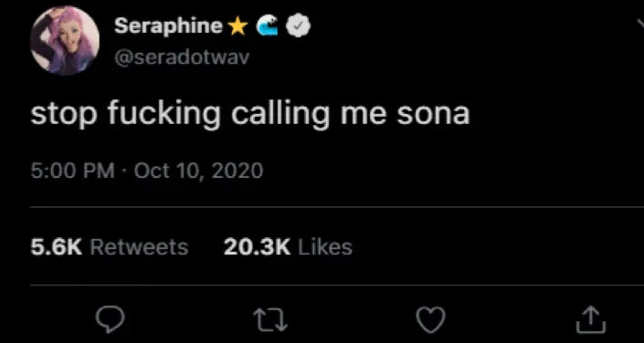Expand tweet options chevron at top right
The image size is (644, 343).
click(x=640, y=25)
